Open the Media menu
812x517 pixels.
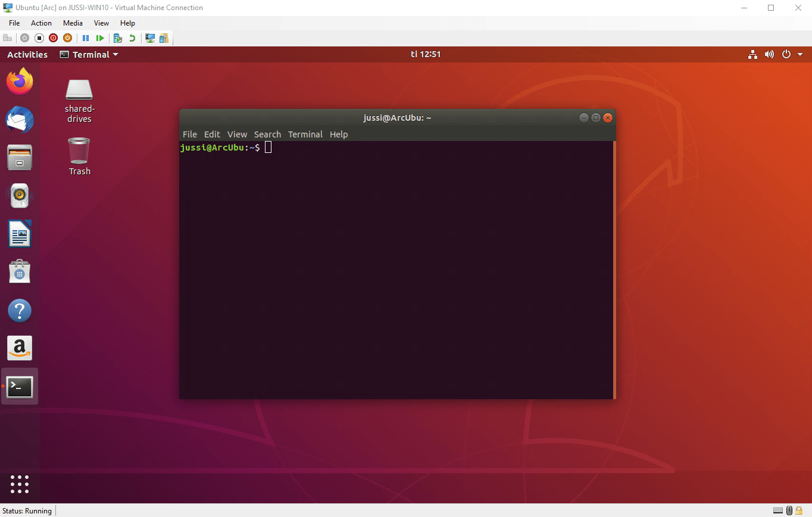(x=73, y=23)
